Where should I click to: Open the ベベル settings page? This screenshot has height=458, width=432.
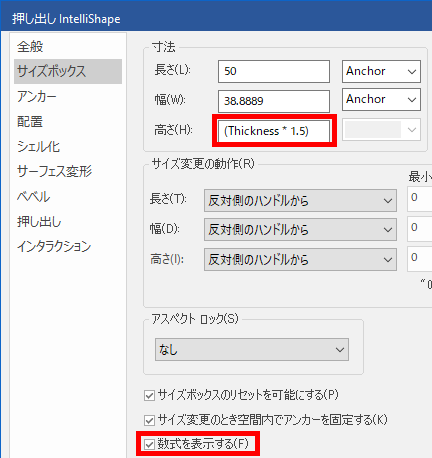coord(33,197)
